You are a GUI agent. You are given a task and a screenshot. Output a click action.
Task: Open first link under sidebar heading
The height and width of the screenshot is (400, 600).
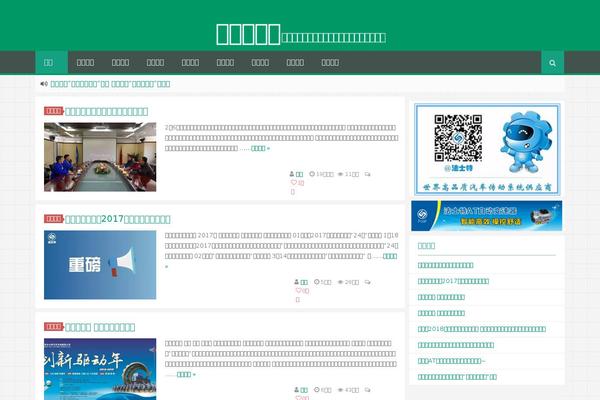point(445,265)
